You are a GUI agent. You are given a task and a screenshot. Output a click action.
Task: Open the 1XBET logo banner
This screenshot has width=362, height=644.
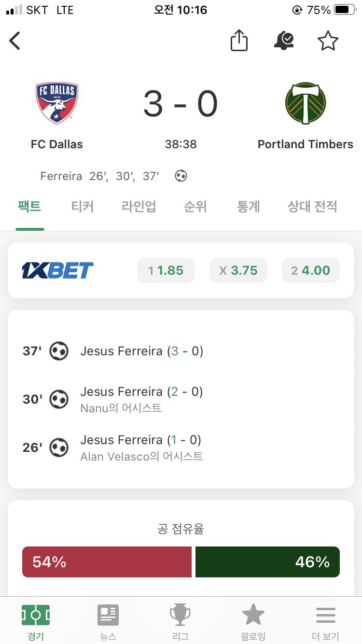(58, 270)
